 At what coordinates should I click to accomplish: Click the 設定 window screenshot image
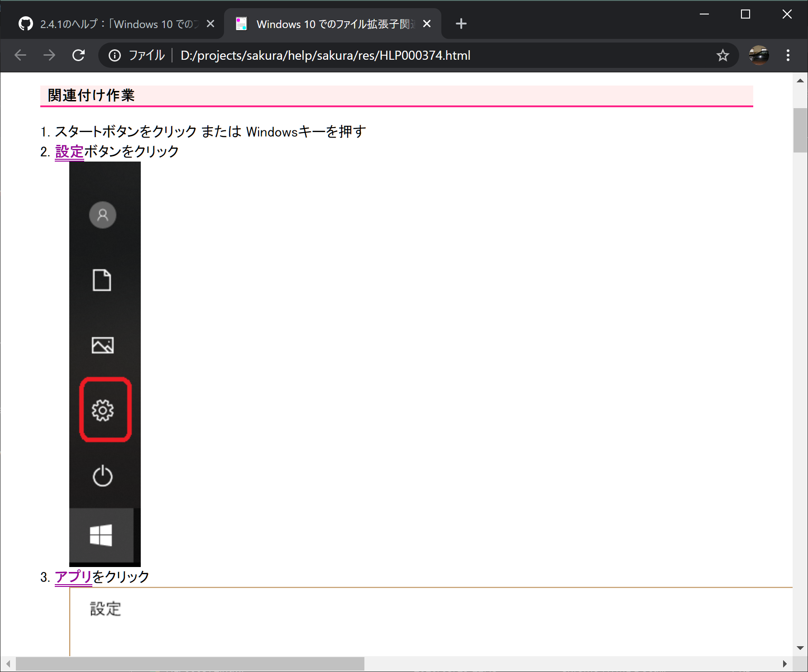(x=431, y=621)
